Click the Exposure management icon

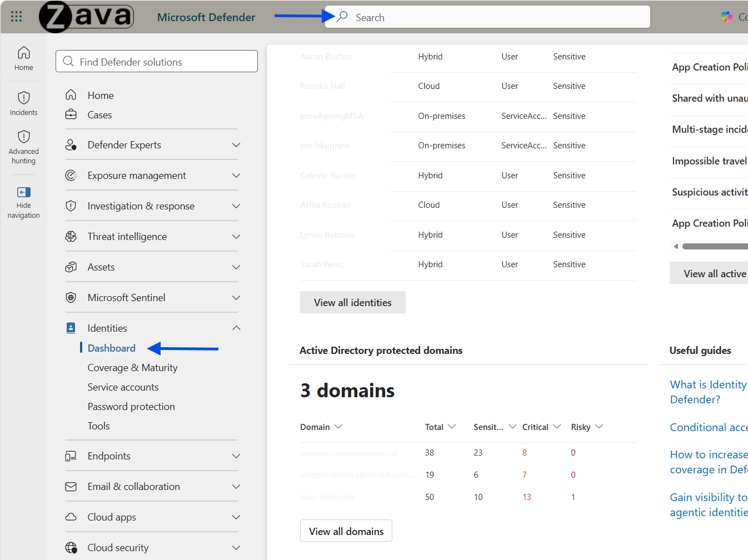pos(71,176)
